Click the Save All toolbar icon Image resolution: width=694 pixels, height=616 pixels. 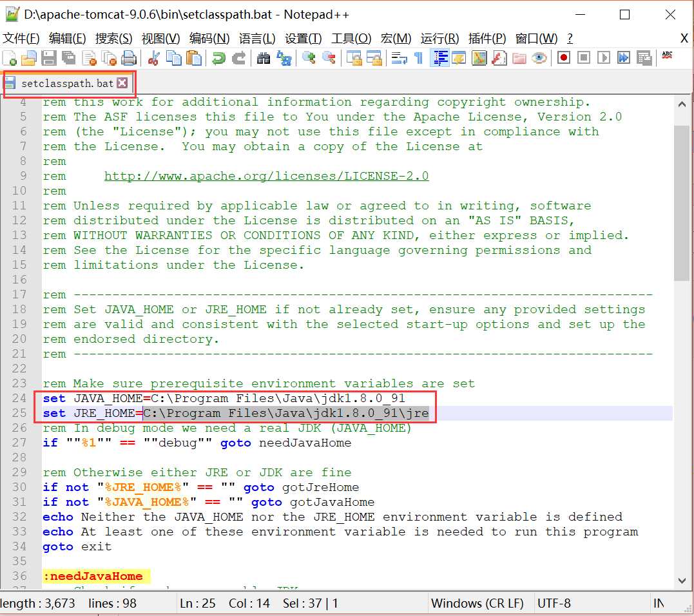(x=68, y=58)
